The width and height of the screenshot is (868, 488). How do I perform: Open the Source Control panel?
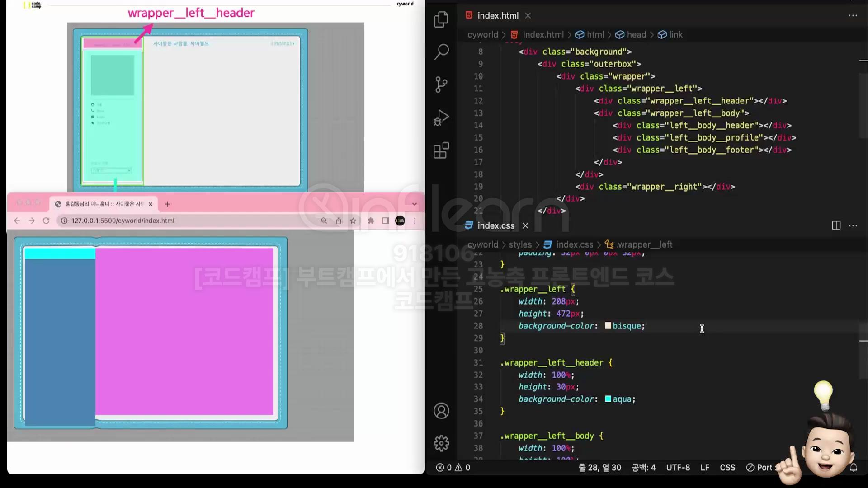(x=441, y=84)
